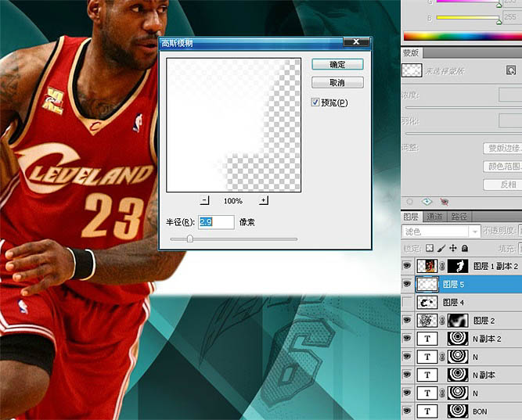
Task: Click the yellow B color slider
Action: (467, 17)
